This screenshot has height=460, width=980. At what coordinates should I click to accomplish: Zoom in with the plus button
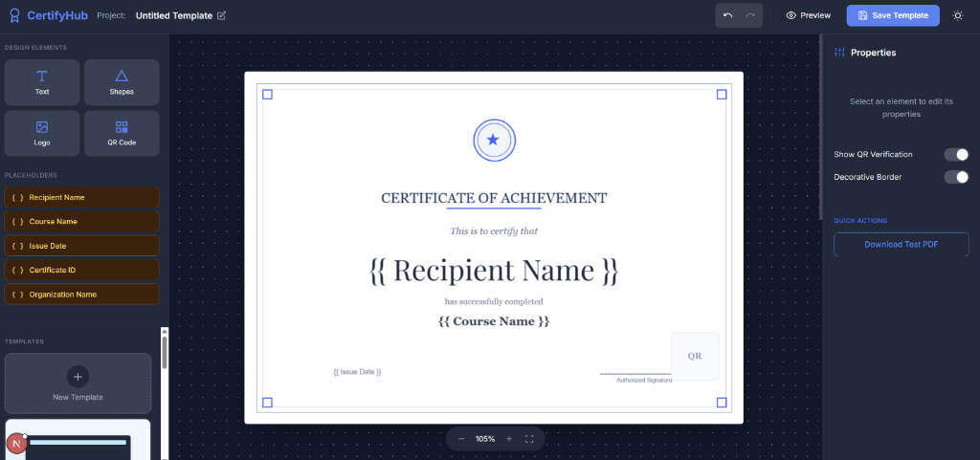point(508,439)
